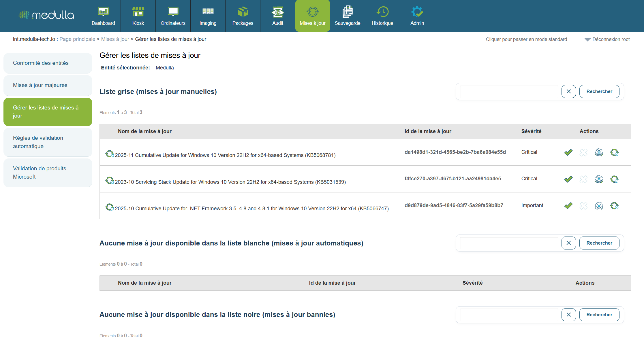This screenshot has height=346, width=644.
Task: Click green checkmark for KB5066747 row
Action: (568, 206)
